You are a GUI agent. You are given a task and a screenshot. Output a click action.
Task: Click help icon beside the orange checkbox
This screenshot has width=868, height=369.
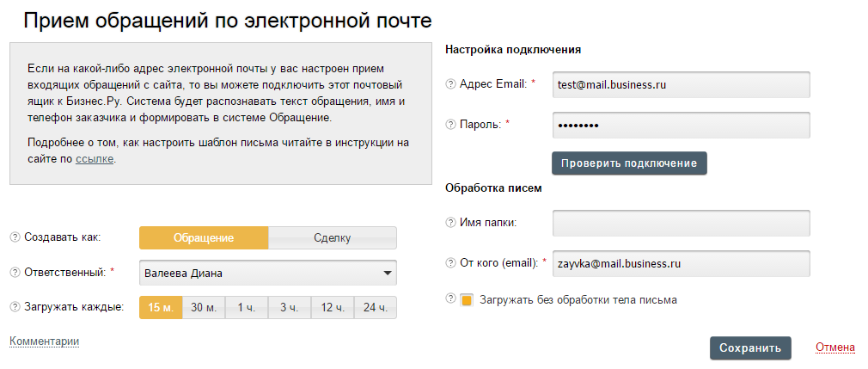pyautogui.click(x=450, y=298)
